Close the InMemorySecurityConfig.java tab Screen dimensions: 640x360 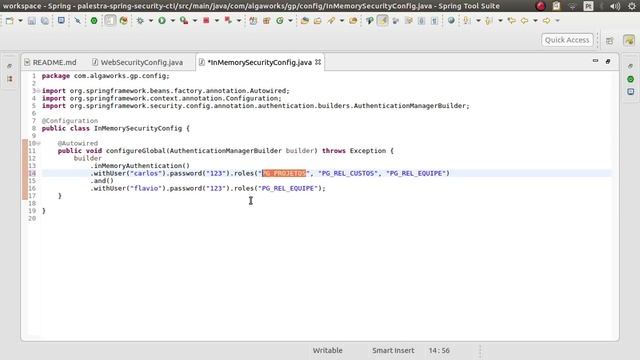point(318,62)
